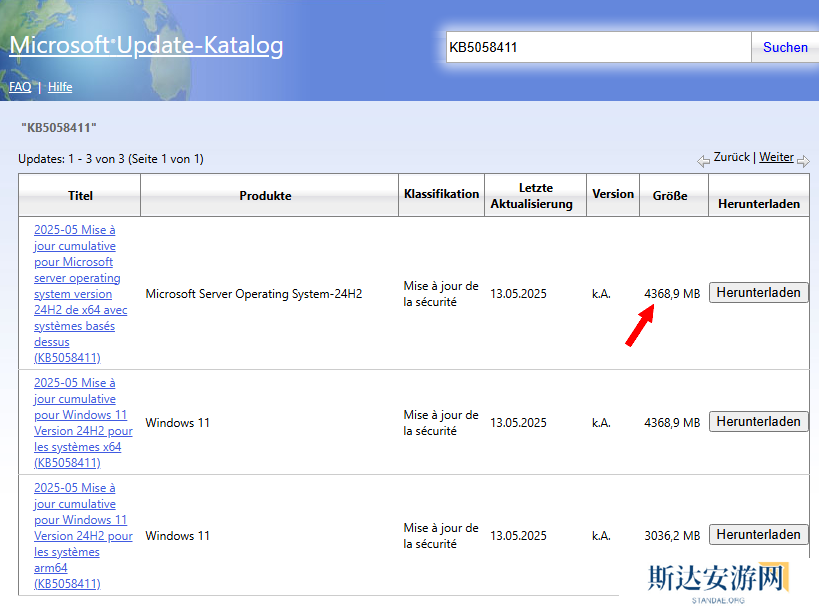
Task: Go to next page via Weiter link
Action: pos(776,158)
